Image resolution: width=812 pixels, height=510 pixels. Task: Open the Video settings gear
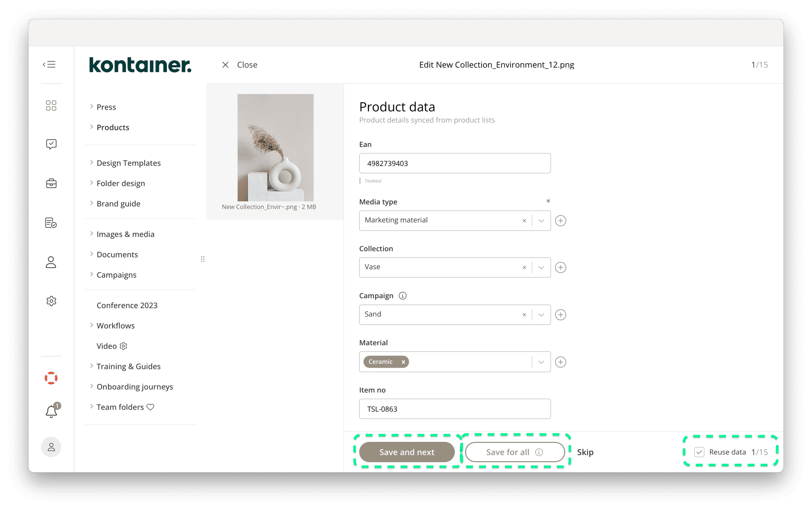[123, 346]
